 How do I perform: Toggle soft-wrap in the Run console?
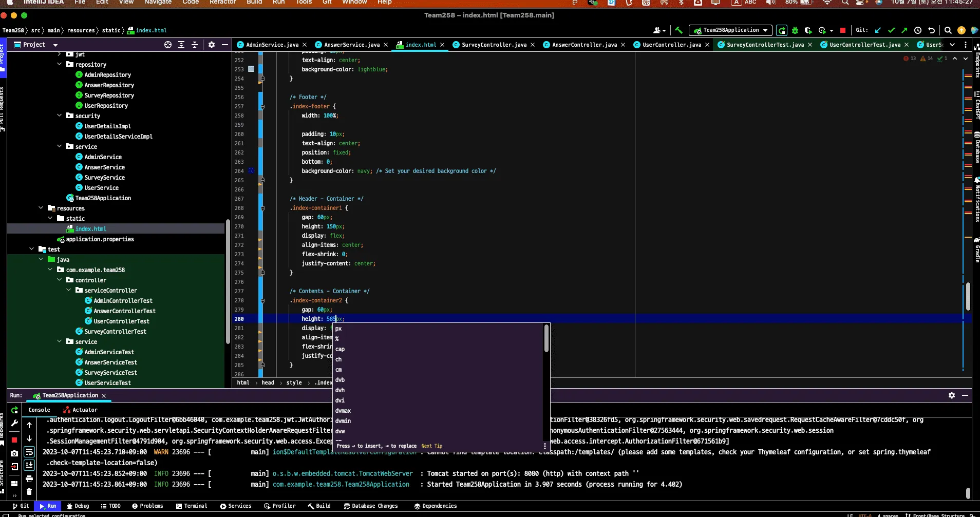click(x=29, y=452)
